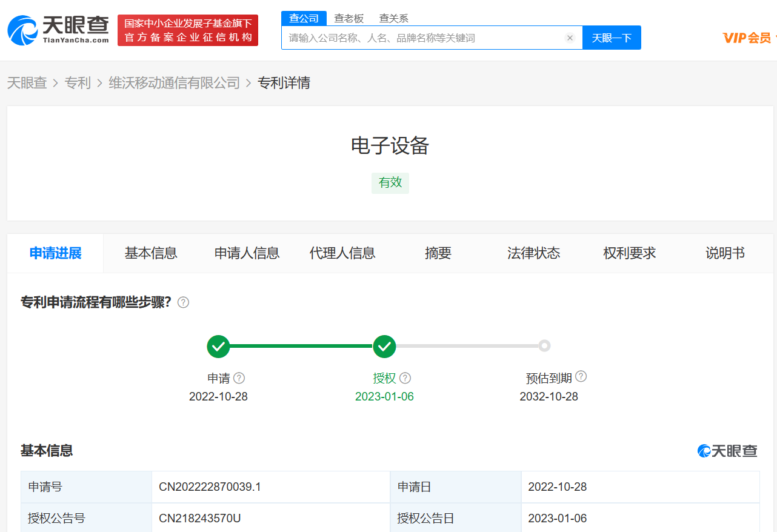Click the 专利申请流程有哪些步骤 heading
Viewport: 777px width, 532px height.
96,302
